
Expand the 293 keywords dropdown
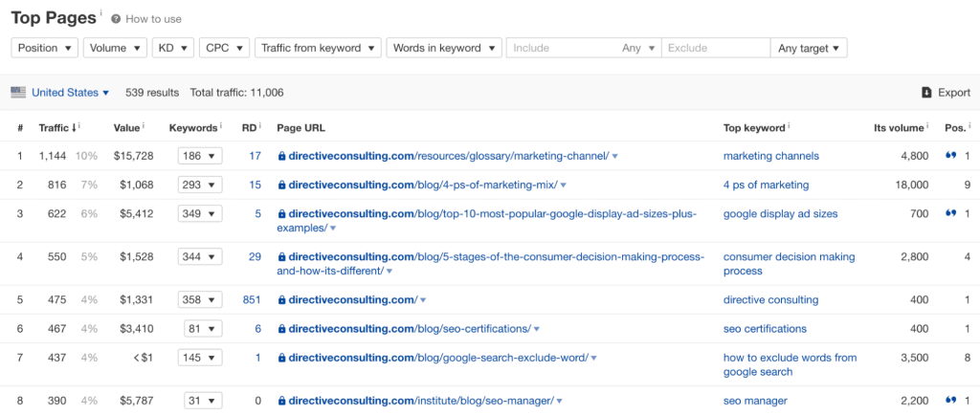[200, 185]
